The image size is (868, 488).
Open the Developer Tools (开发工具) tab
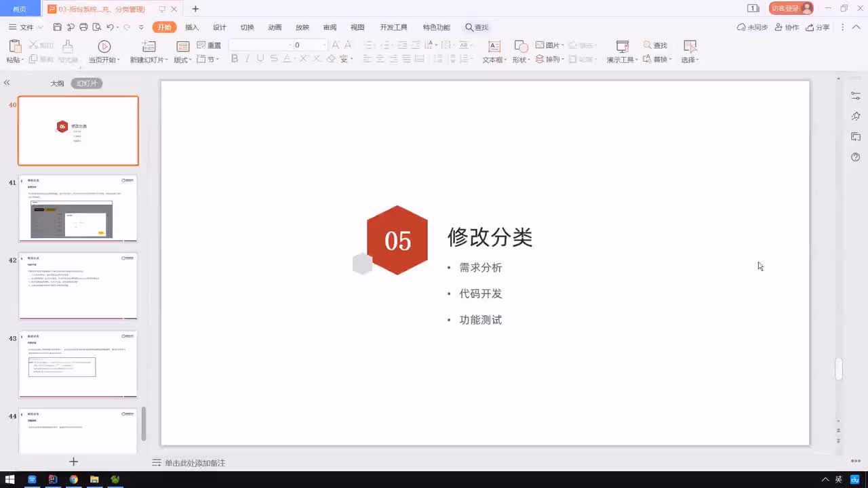pyautogui.click(x=393, y=27)
